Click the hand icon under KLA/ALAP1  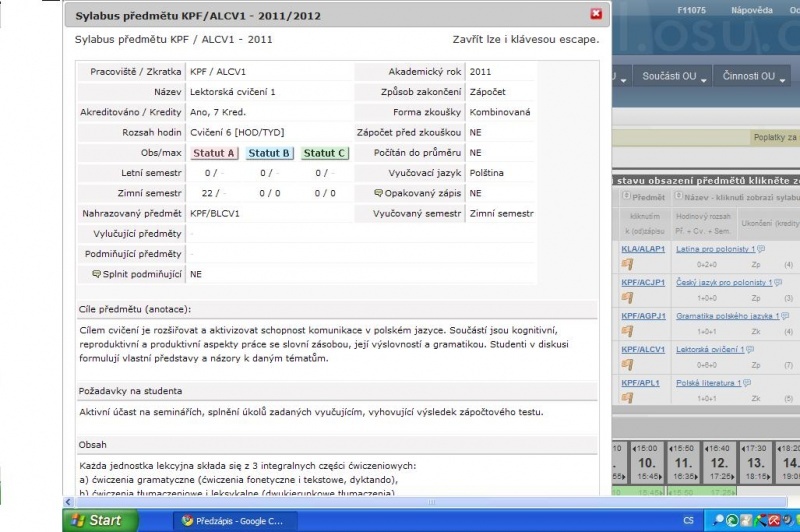629,264
